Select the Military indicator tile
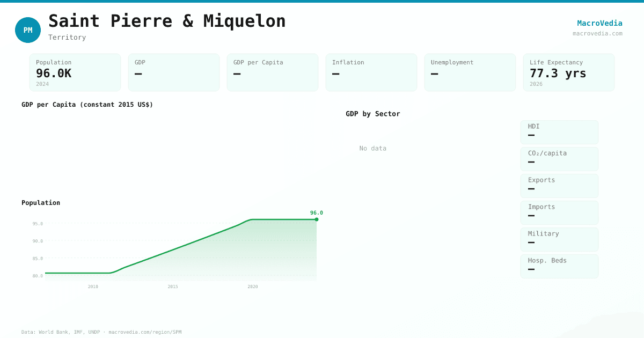The height and width of the screenshot is (338, 644). (x=559, y=239)
